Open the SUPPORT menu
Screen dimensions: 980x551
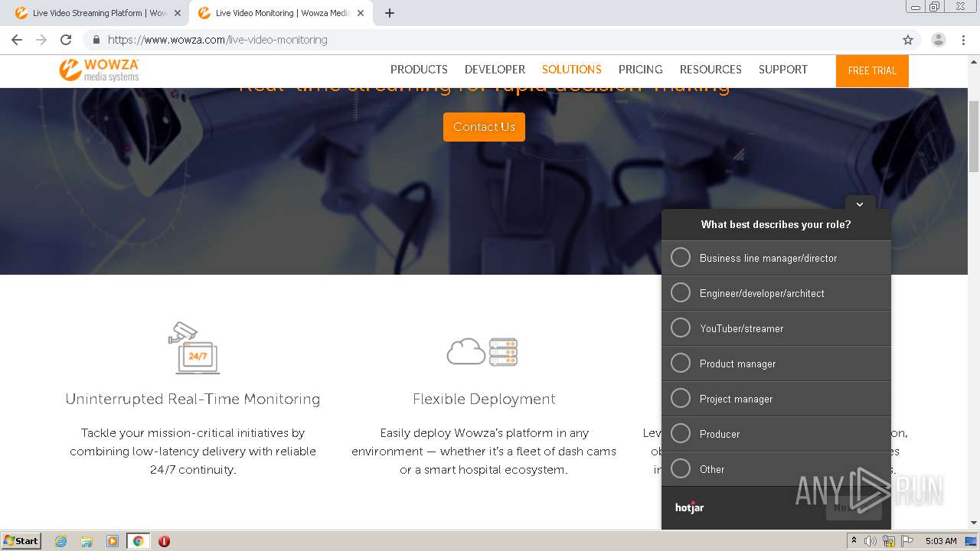pos(783,70)
